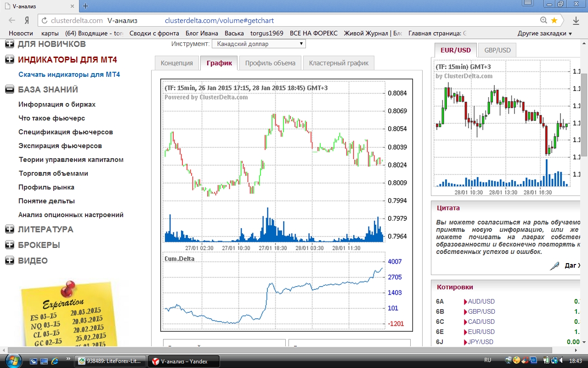Expand the ДЛЯ НОВИЧКОВ section

(x=10, y=45)
